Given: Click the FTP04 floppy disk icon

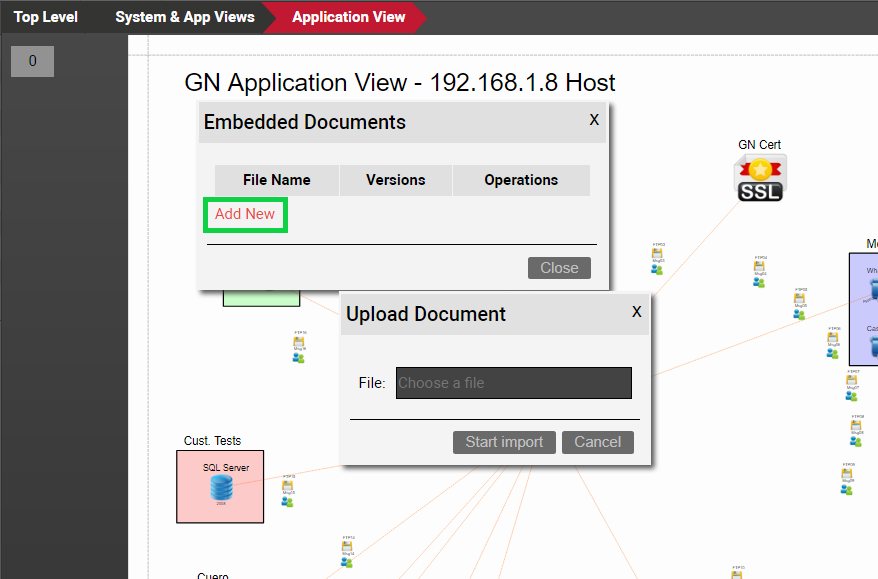Looking at the screenshot, I should click(761, 267).
